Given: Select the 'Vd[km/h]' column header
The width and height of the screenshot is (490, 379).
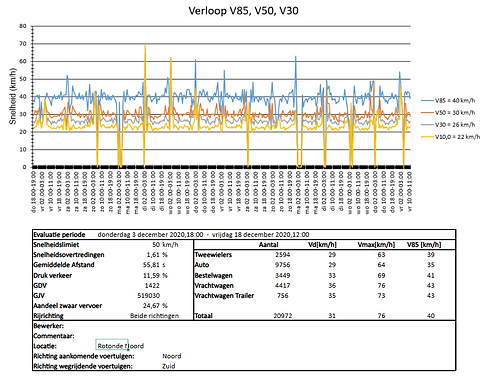Looking at the screenshot, I should (x=322, y=245).
